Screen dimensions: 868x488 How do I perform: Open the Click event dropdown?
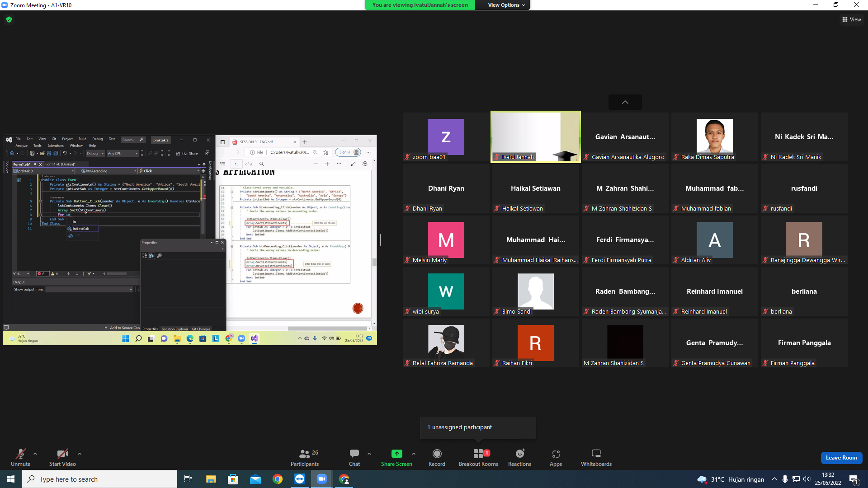(169, 171)
